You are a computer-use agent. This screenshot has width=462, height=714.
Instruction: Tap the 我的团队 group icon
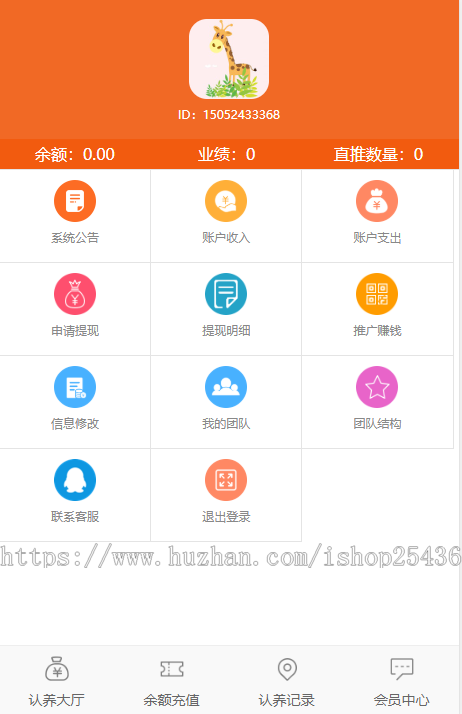(226, 387)
